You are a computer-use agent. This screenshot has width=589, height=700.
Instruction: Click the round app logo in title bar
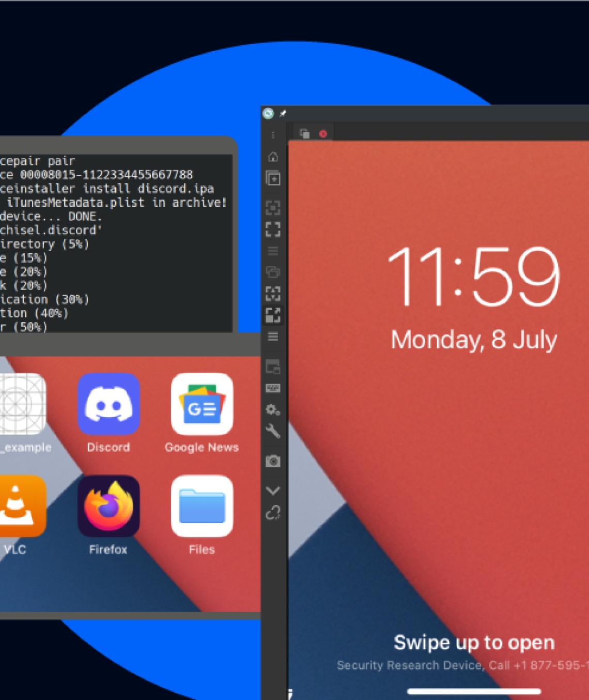point(268,113)
